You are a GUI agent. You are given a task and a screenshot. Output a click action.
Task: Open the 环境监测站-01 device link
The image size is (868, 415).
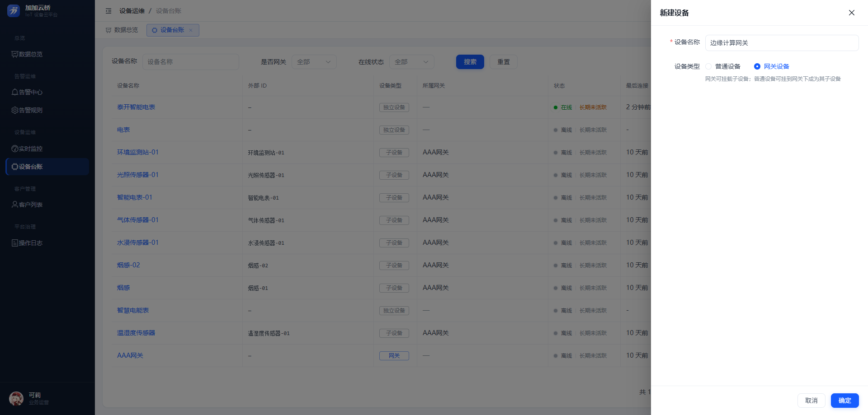[x=138, y=152]
